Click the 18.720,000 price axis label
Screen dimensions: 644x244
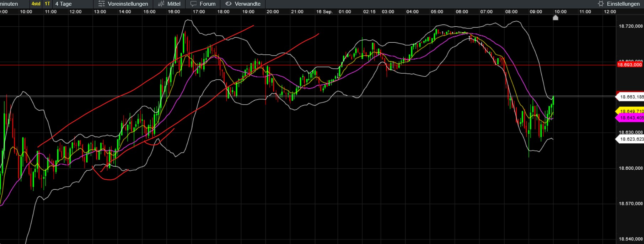[x=631, y=26]
